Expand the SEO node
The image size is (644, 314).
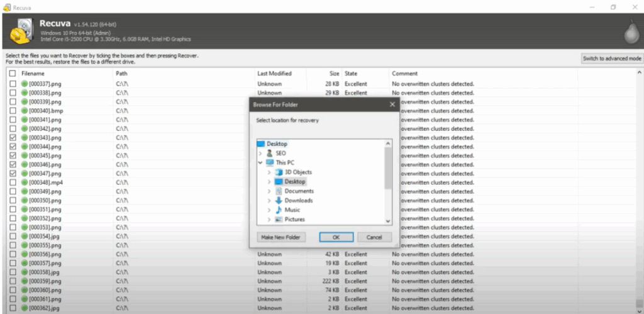click(260, 154)
